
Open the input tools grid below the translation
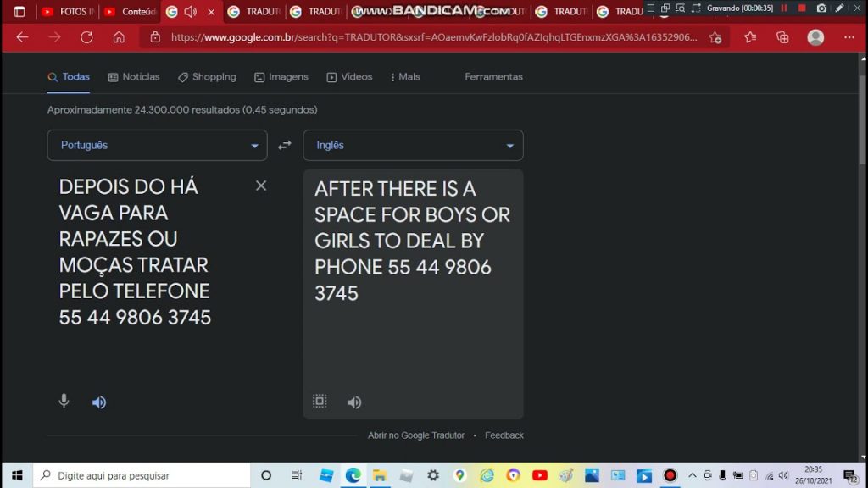coord(320,401)
